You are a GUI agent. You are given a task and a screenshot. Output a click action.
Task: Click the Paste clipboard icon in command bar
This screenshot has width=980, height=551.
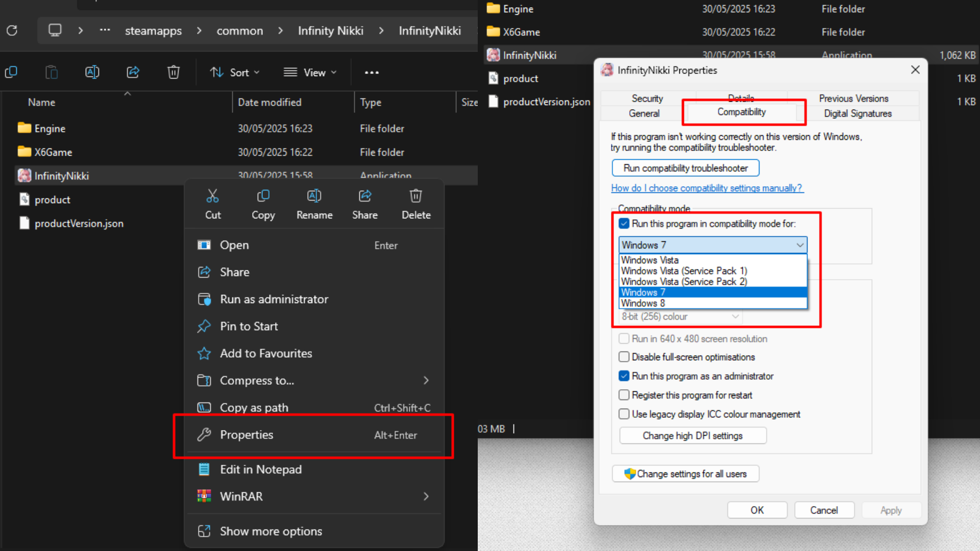click(52, 72)
